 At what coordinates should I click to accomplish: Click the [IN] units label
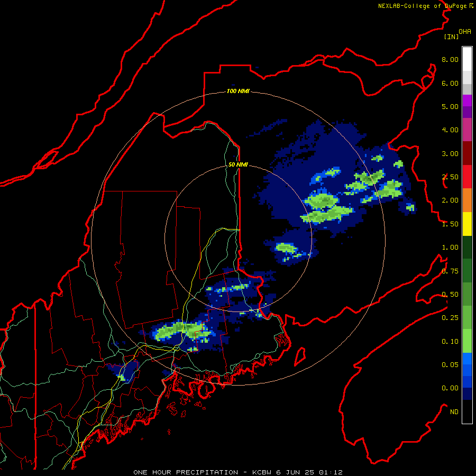451,36
